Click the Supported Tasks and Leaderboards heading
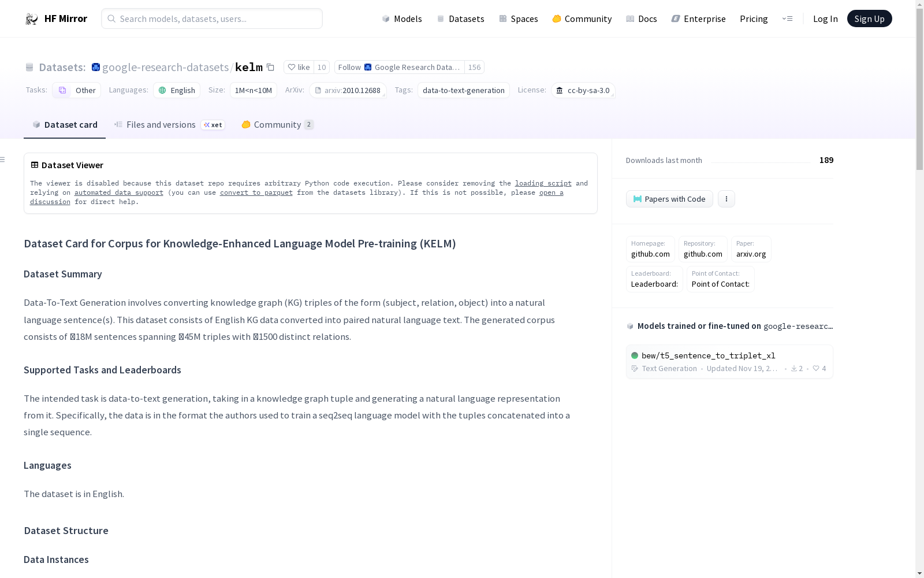 (102, 370)
